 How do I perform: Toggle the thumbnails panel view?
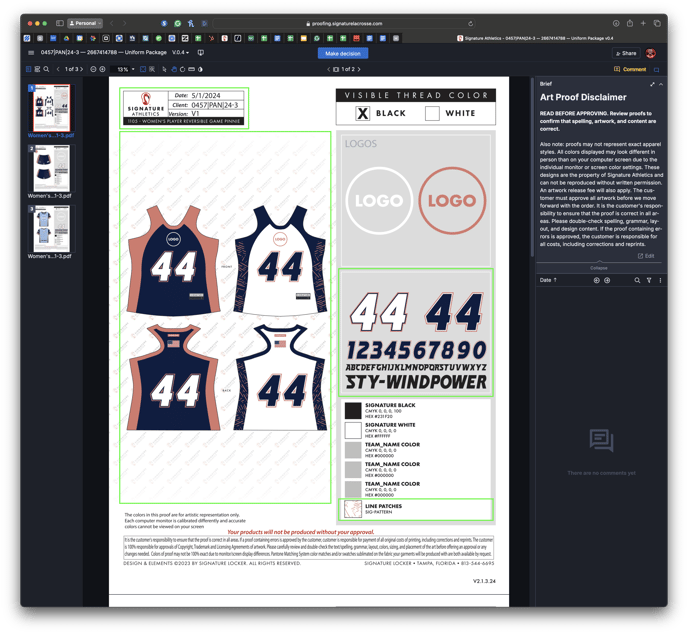pyautogui.click(x=28, y=70)
